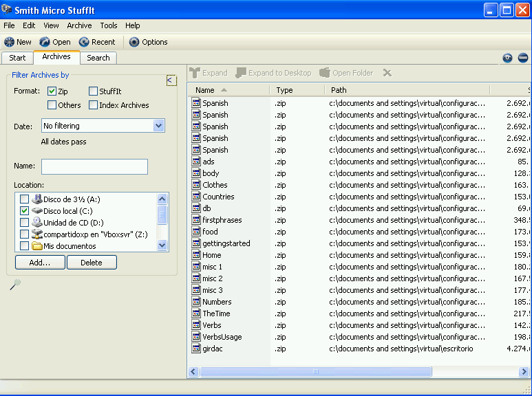Select the Verbs archive row

pos(360,325)
